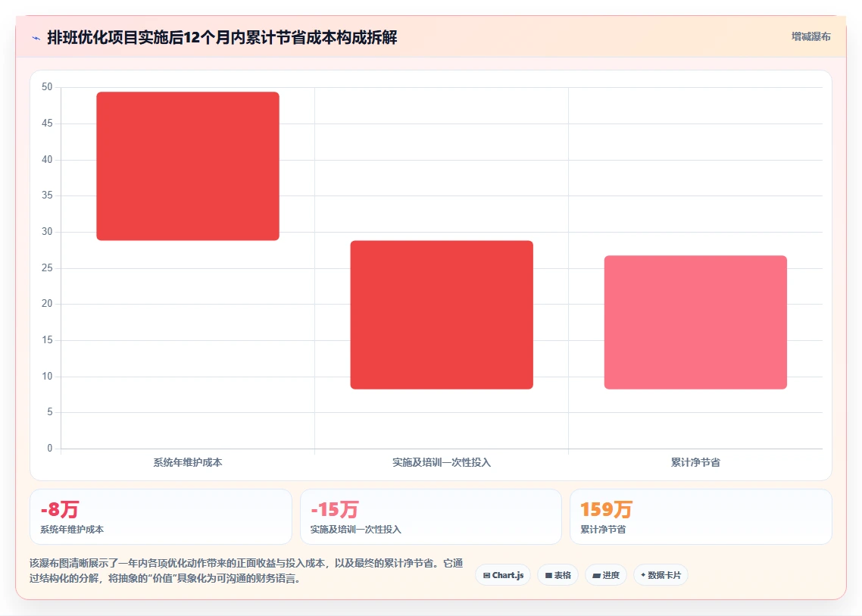Select the 进度 tag pill
The height and width of the screenshot is (616, 862).
point(606,575)
